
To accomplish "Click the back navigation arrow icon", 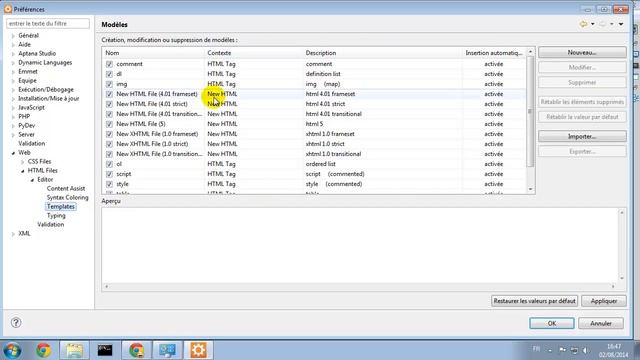I will pos(583,24).
